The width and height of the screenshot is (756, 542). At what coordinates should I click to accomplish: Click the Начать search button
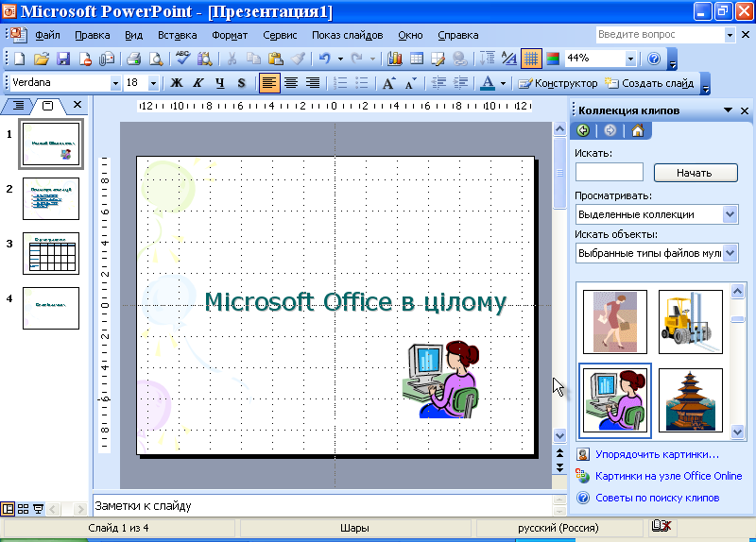tap(696, 173)
